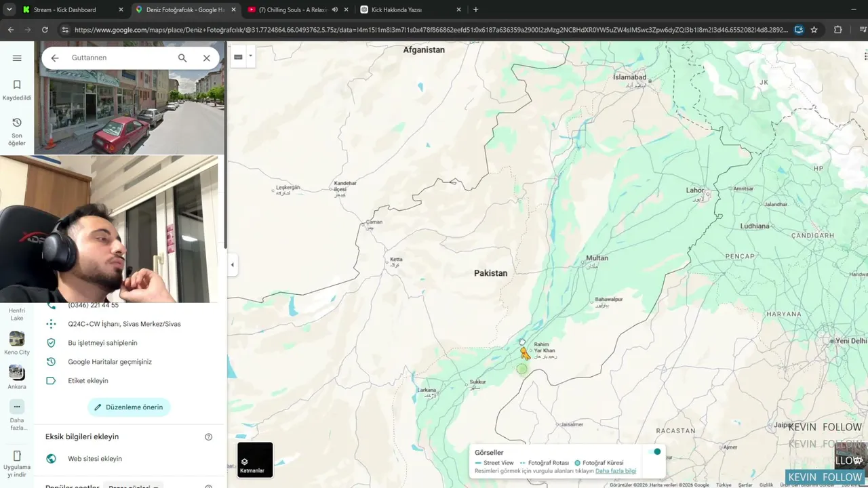868x488 pixels.
Task: Click the Şartlar footer link
Action: point(745,485)
